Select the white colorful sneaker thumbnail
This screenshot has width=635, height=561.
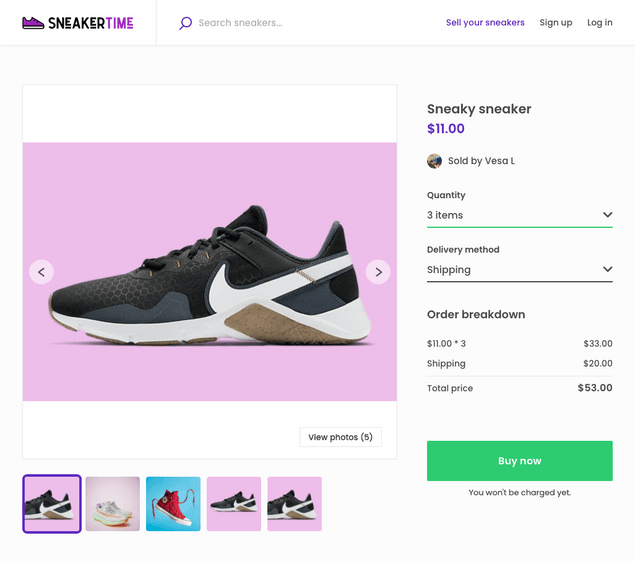[x=113, y=504]
